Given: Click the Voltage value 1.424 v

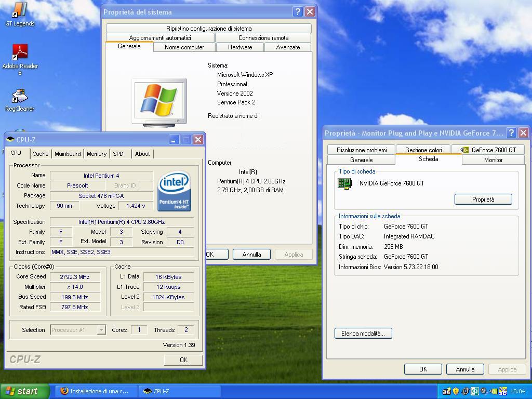Looking at the screenshot, I should [136, 206].
